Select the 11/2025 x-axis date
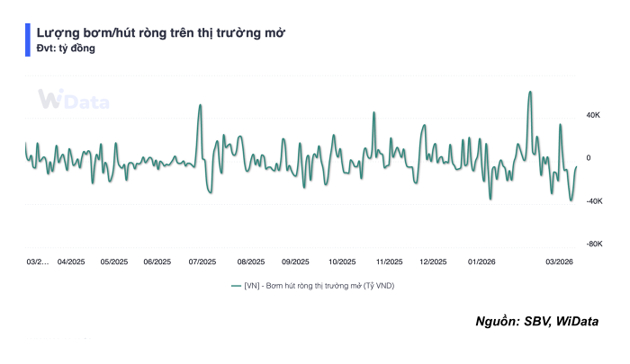 388,262
